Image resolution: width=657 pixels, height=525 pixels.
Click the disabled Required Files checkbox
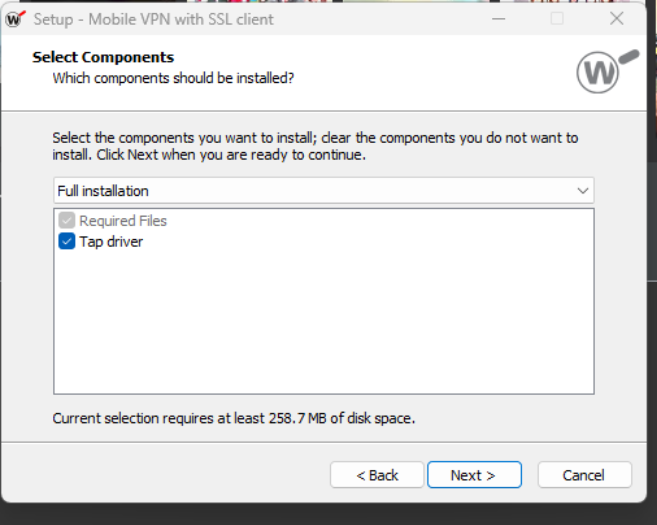[x=67, y=221]
